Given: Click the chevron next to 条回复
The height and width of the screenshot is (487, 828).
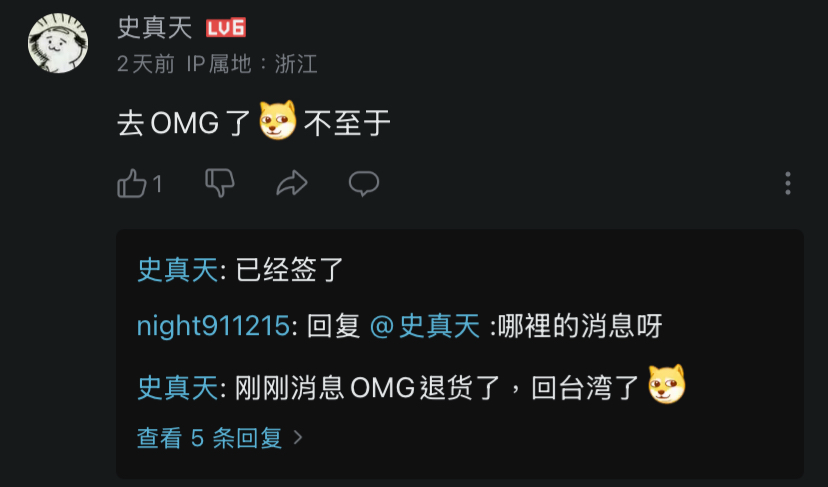Looking at the screenshot, I should 298,437.
